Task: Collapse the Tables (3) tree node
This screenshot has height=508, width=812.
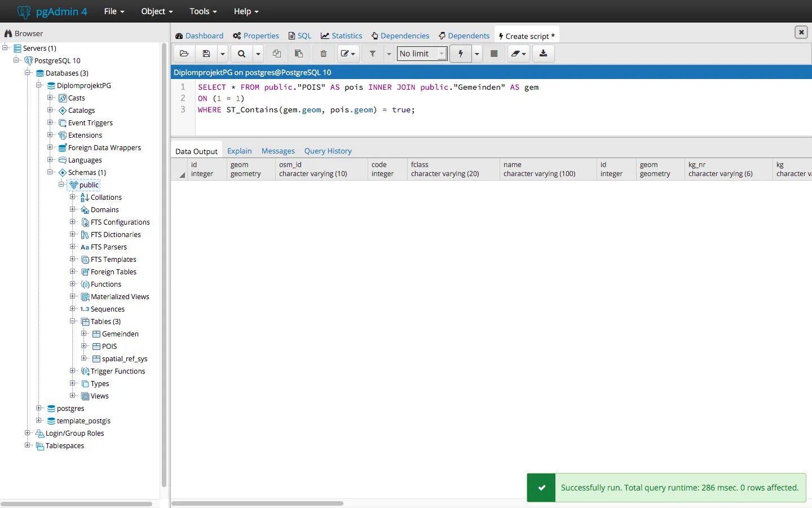Action: point(73,321)
